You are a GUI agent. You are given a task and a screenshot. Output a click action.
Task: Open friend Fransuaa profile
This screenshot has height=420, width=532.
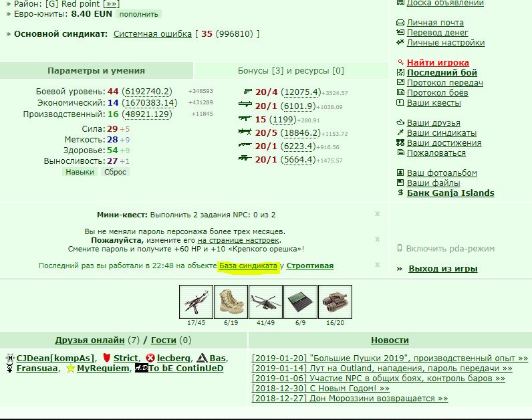click(37, 369)
